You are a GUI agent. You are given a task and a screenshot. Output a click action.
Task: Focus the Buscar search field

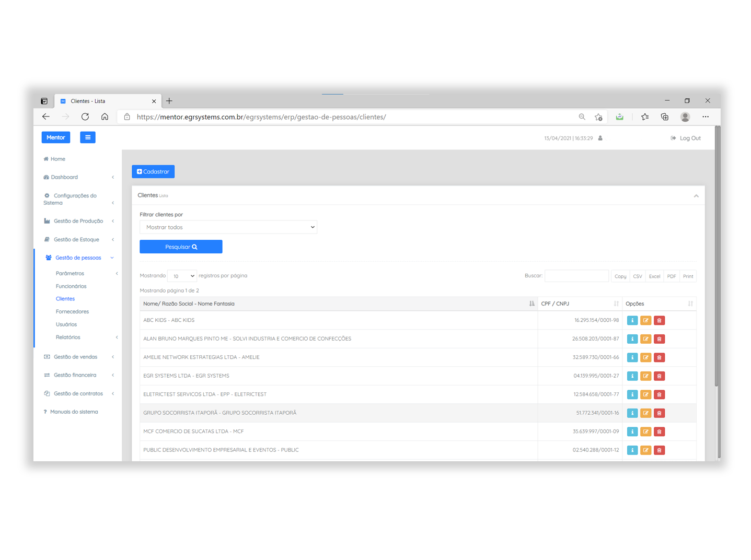click(576, 276)
